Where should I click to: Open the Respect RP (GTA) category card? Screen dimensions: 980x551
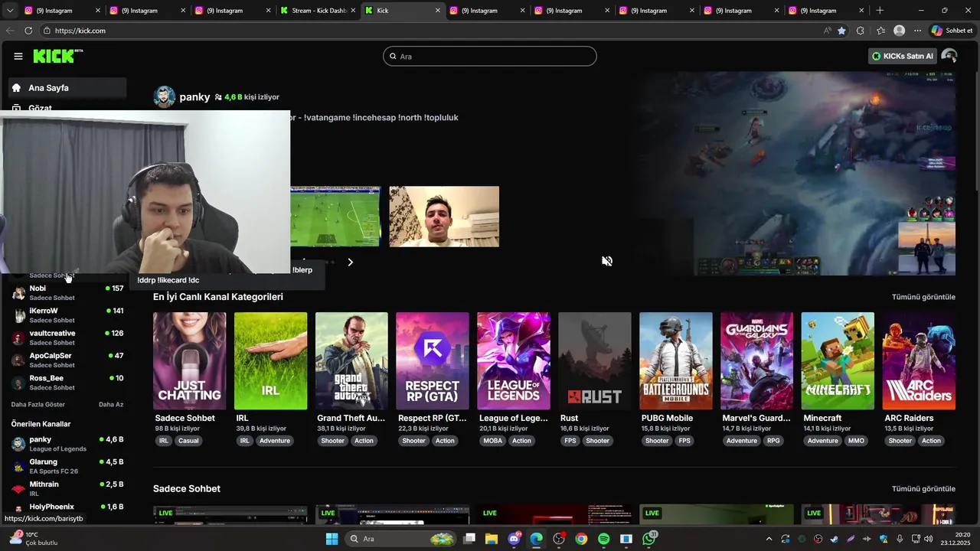pos(433,360)
